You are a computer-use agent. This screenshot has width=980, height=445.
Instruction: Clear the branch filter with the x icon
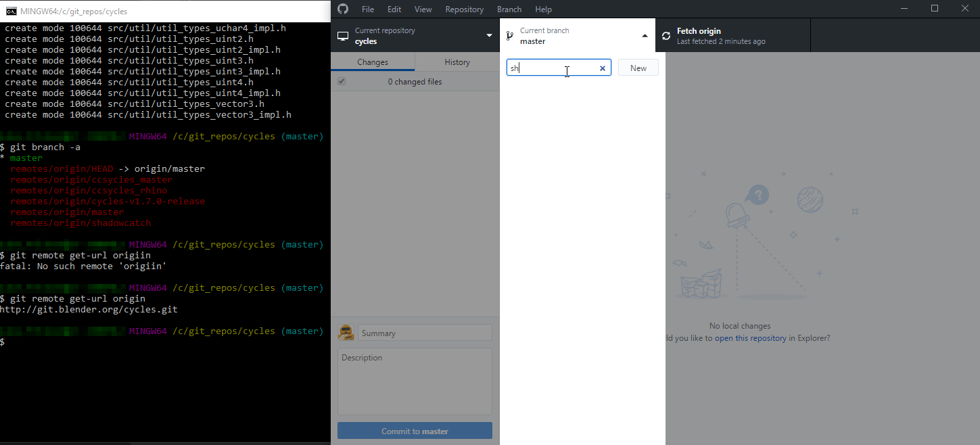[x=603, y=68]
